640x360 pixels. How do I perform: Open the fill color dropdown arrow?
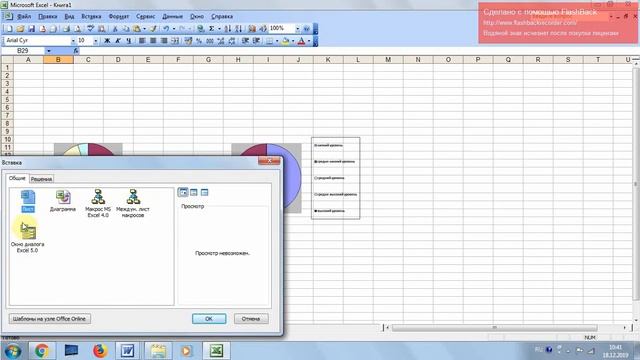point(293,41)
